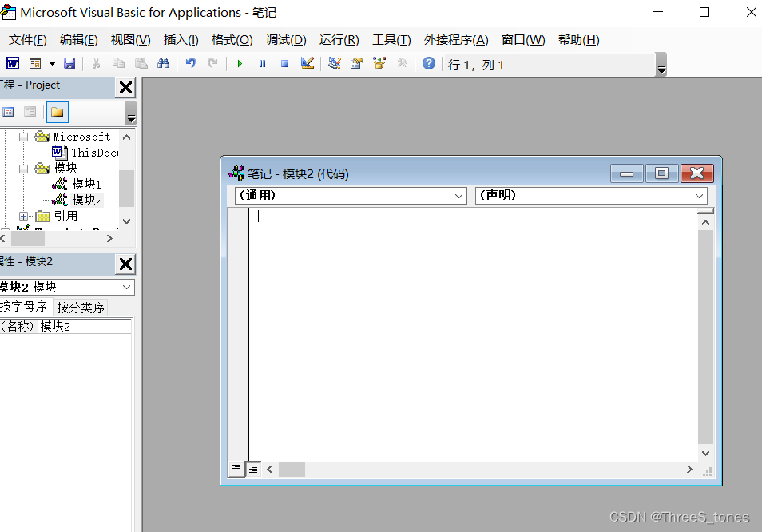Open the 帮助(H) menu
This screenshot has width=762, height=532.
(x=579, y=40)
